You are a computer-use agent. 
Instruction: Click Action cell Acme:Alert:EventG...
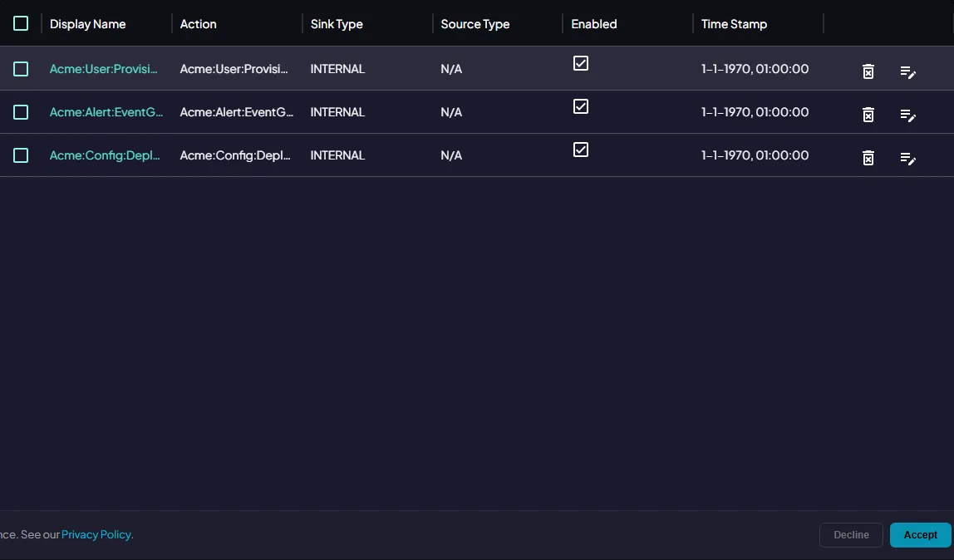(x=236, y=112)
